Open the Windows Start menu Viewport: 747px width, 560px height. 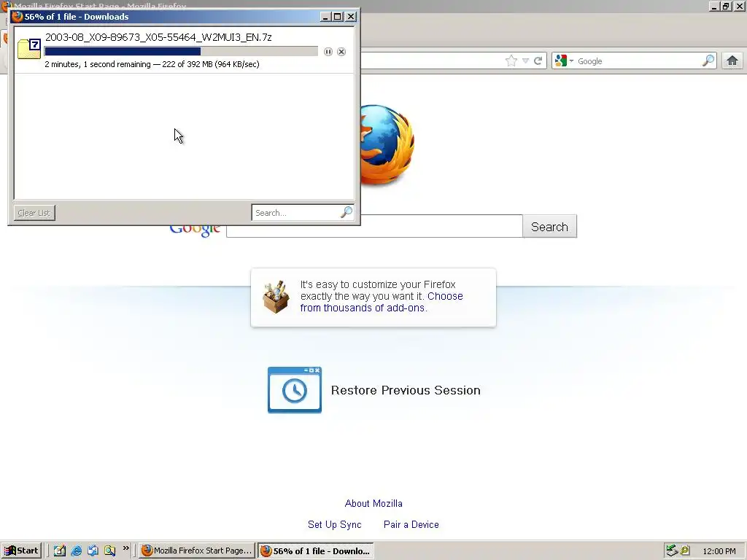pos(22,551)
